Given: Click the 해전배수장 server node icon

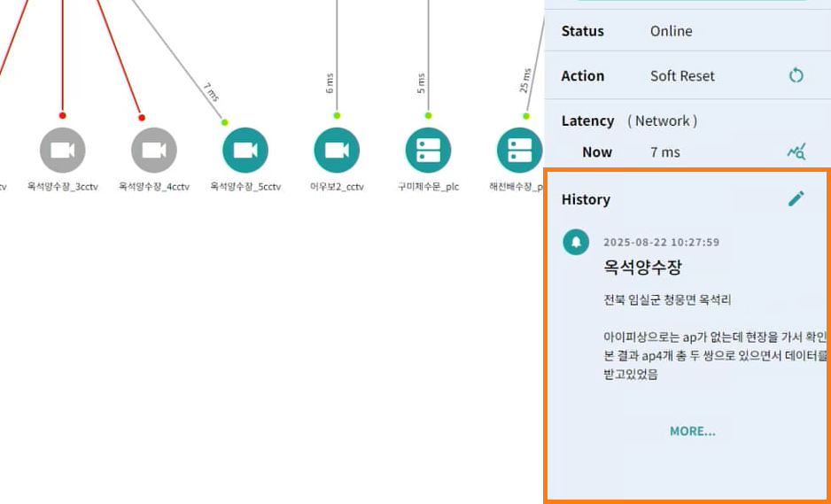Looking at the screenshot, I should pos(519,150).
